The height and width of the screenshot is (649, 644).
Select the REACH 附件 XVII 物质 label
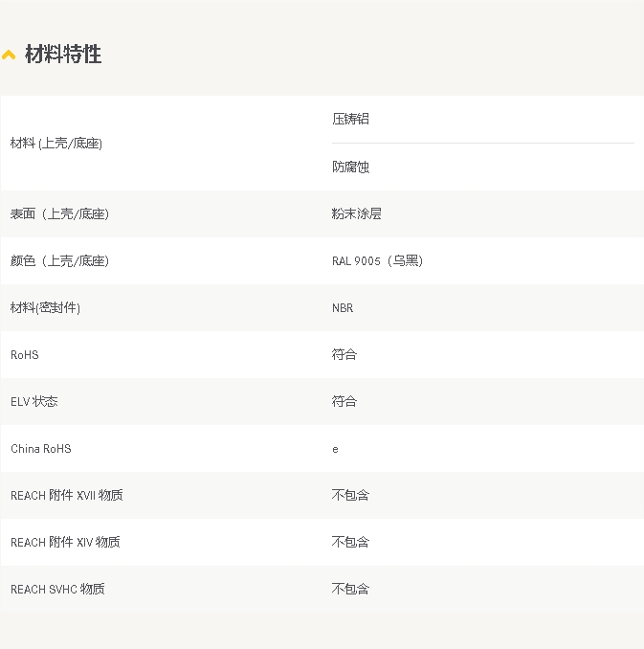pyautogui.click(x=66, y=495)
